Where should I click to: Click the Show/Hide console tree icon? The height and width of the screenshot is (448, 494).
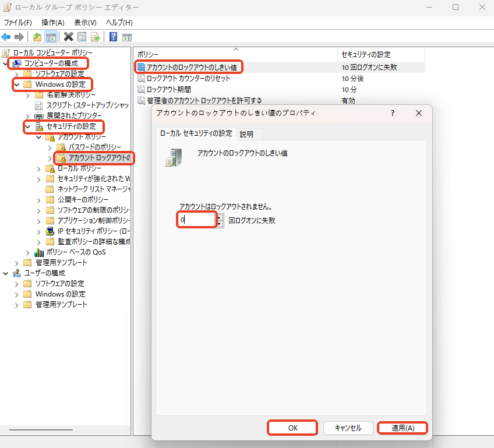(51, 37)
